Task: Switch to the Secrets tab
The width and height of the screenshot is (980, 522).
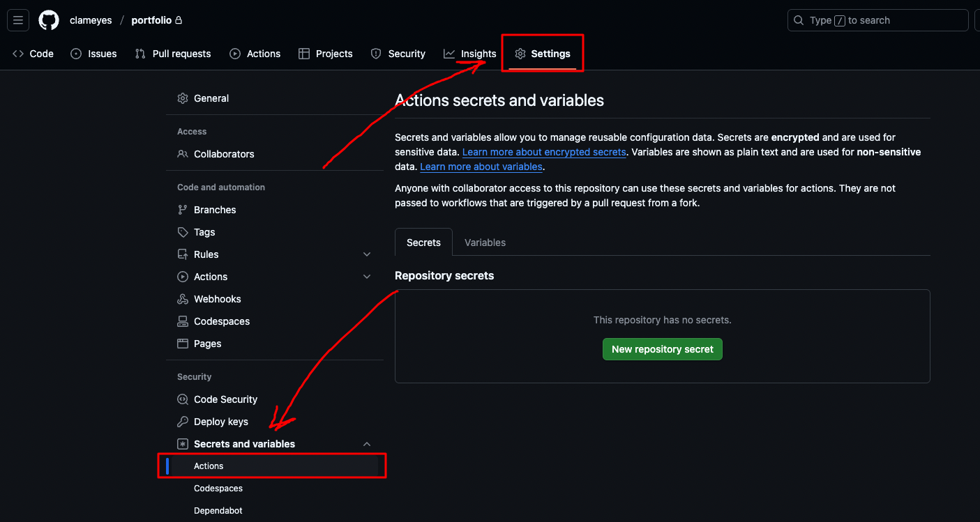Action: coord(423,243)
